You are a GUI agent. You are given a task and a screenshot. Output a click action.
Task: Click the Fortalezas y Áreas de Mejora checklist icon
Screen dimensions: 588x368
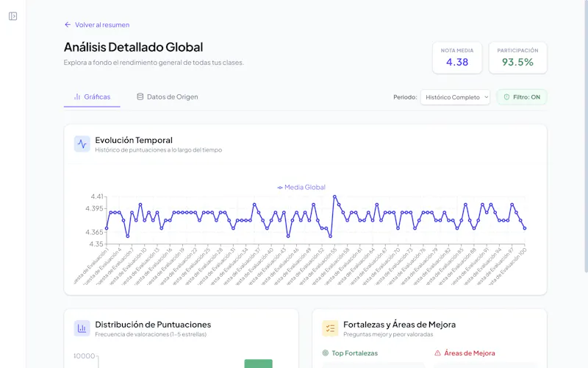click(330, 328)
